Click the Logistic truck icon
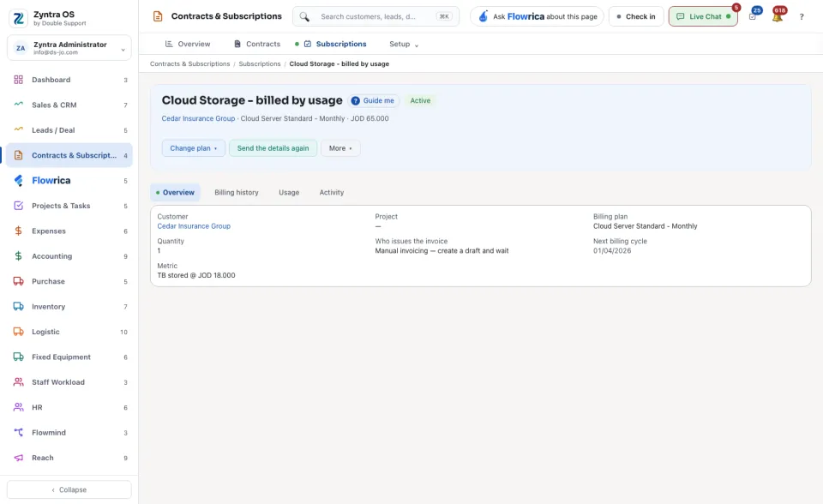823x504 pixels. click(x=18, y=331)
